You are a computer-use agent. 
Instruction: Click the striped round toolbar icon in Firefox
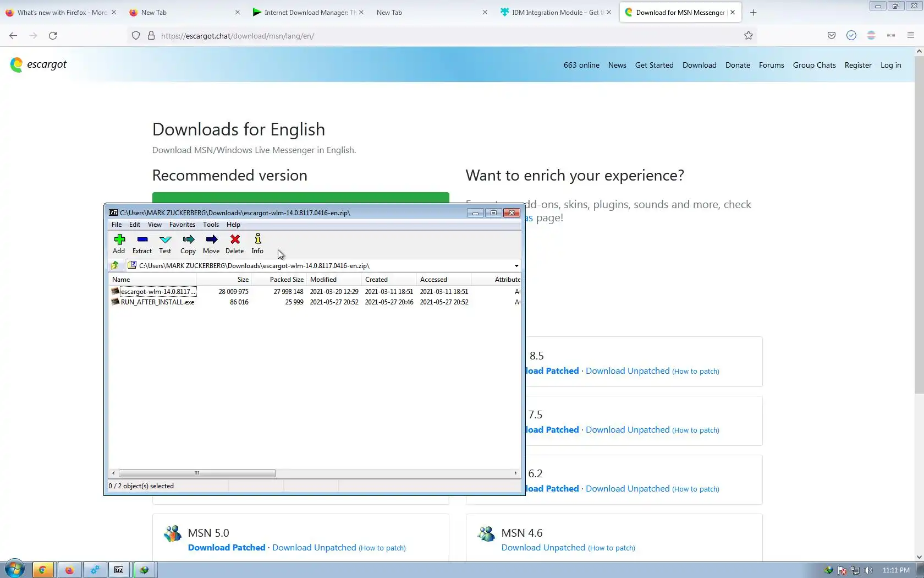point(871,36)
